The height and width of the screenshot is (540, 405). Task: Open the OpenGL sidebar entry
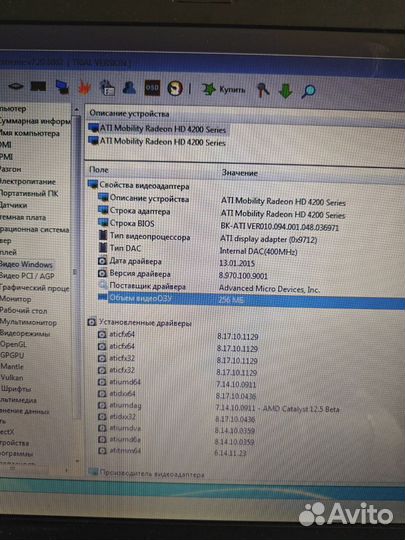(13, 344)
